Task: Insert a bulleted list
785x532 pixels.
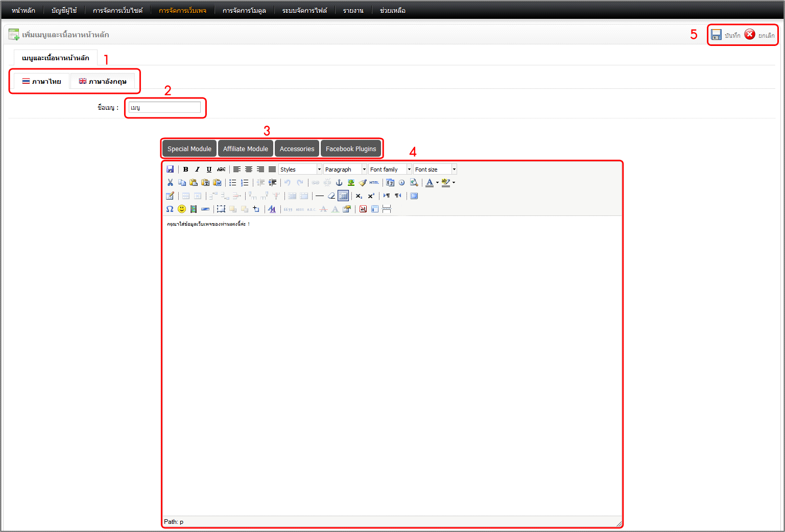Action: click(x=233, y=182)
